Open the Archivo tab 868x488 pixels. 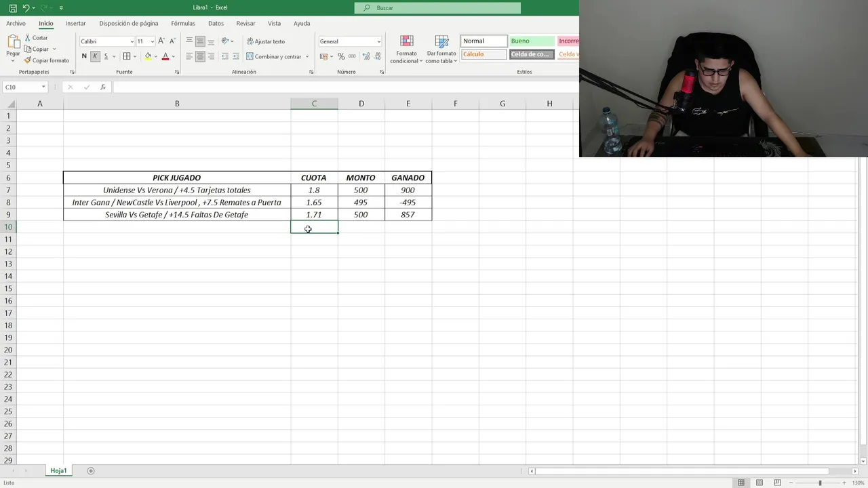pos(16,23)
